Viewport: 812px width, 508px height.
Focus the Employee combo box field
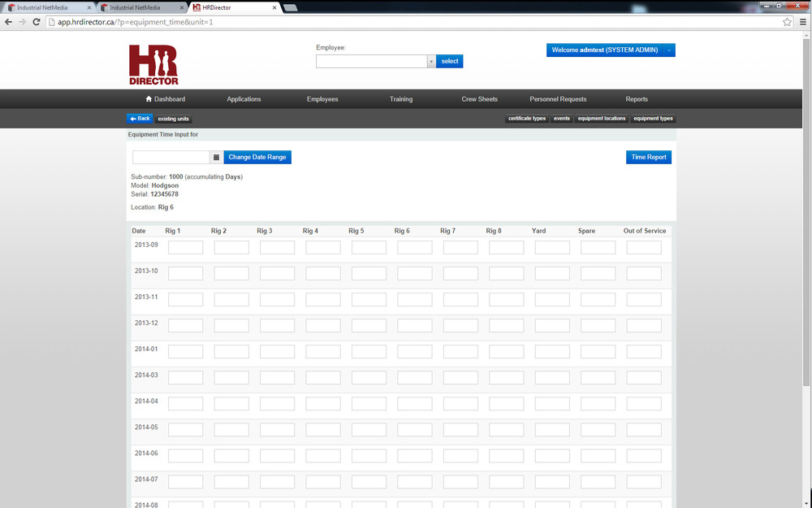pos(372,61)
